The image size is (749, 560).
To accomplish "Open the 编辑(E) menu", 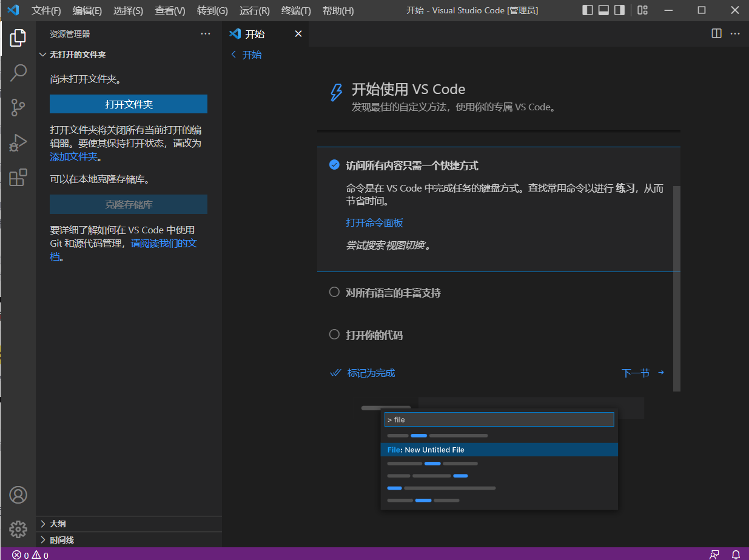I will click(87, 11).
